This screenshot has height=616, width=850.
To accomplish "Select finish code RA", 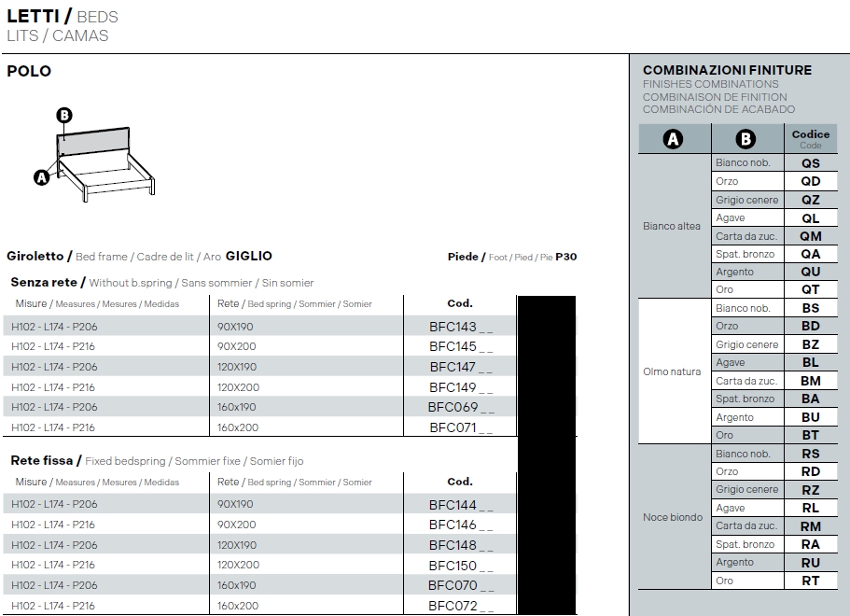I will 811,544.
